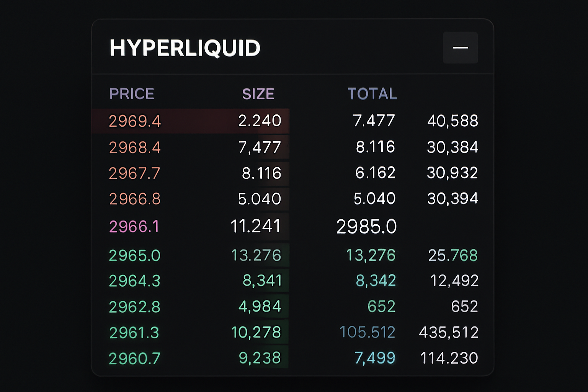588x392 pixels.
Task: Click the cumulative total 435,512
Action: (449, 332)
